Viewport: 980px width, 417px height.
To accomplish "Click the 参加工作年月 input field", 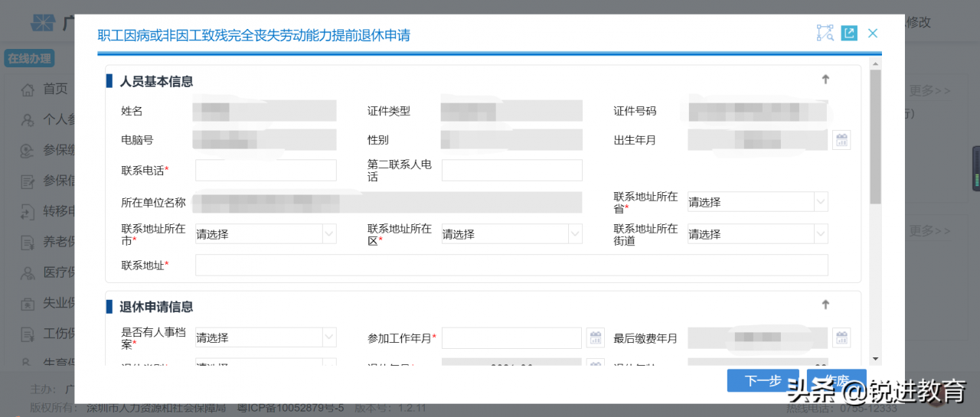I will tap(512, 337).
